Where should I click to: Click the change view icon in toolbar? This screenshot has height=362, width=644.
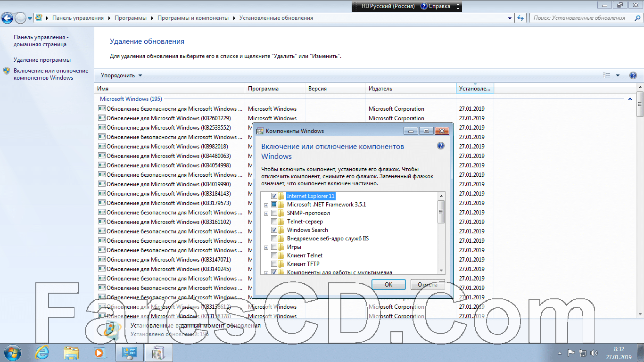tap(607, 75)
